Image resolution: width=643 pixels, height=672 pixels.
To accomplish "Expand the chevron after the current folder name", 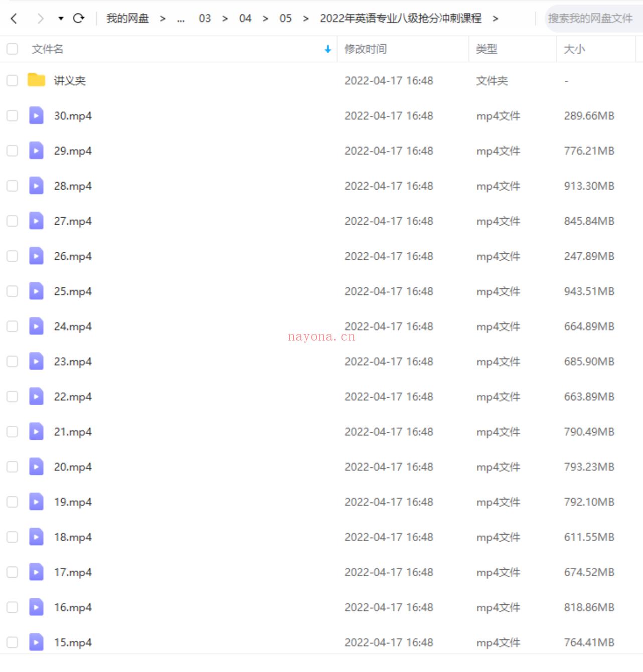I will (x=496, y=19).
